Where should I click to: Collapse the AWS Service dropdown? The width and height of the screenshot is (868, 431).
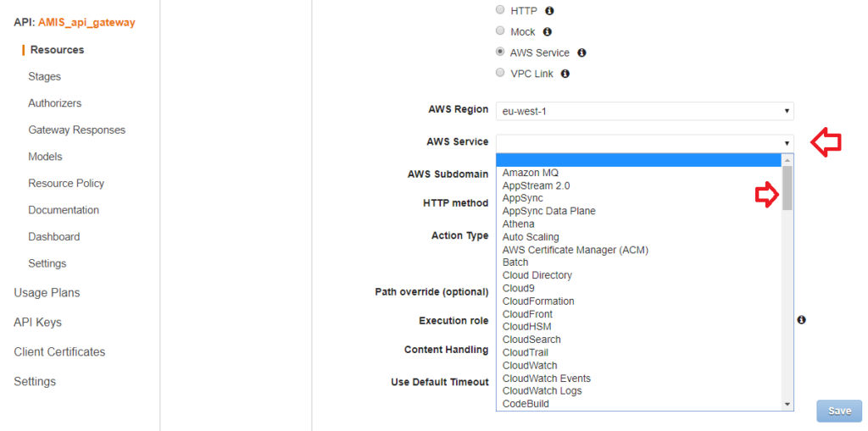click(644, 142)
